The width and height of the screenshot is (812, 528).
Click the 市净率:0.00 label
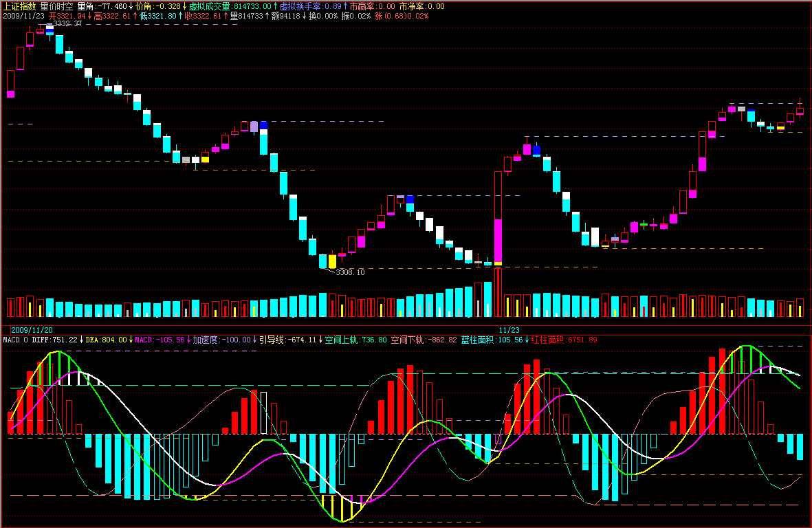point(421,6)
